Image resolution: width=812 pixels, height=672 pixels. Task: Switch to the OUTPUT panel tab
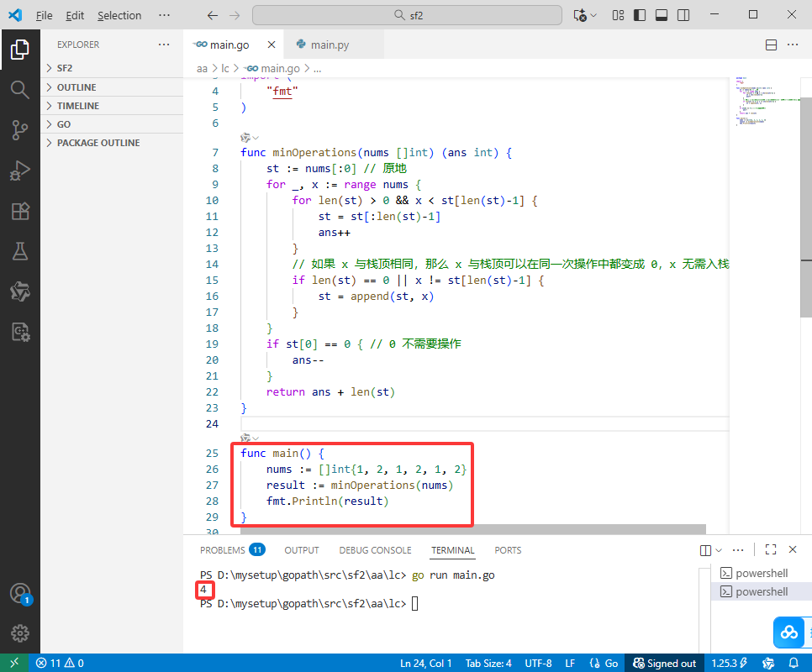point(302,550)
